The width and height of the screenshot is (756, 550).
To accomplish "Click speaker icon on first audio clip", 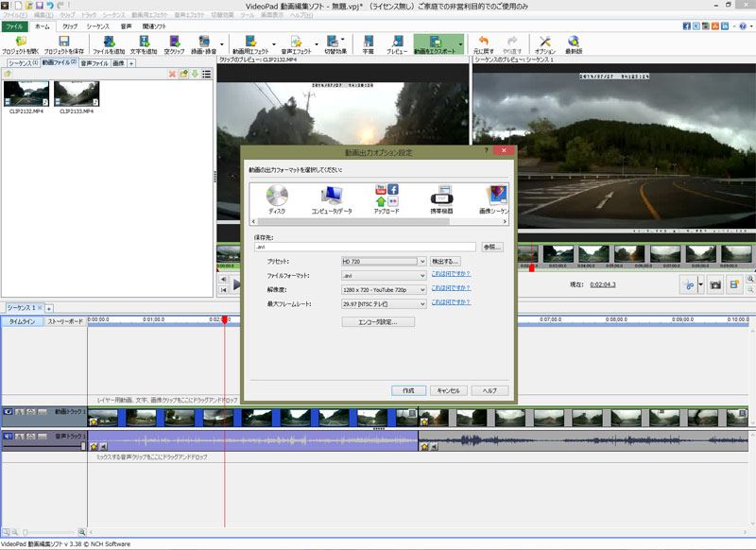I will (x=102, y=447).
